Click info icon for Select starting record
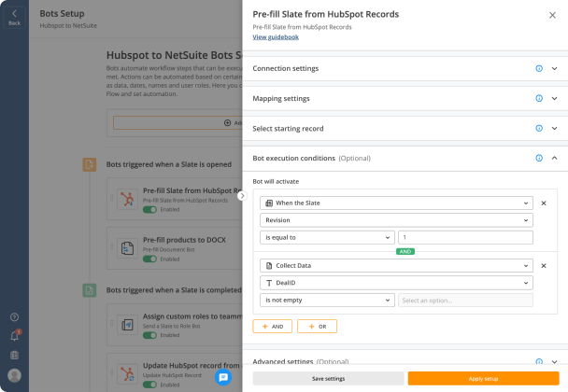The width and height of the screenshot is (568, 392). tap(539, 128)
